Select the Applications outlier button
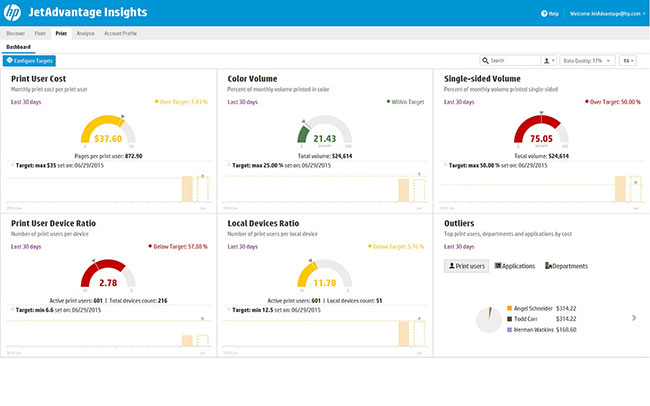The width and height of the screenshot is (650, 406). (515, 266)
